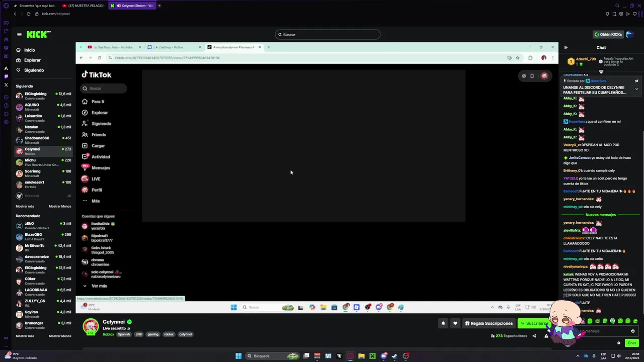
Task: Open Natalan channel in following list
Action: (43, 129)
